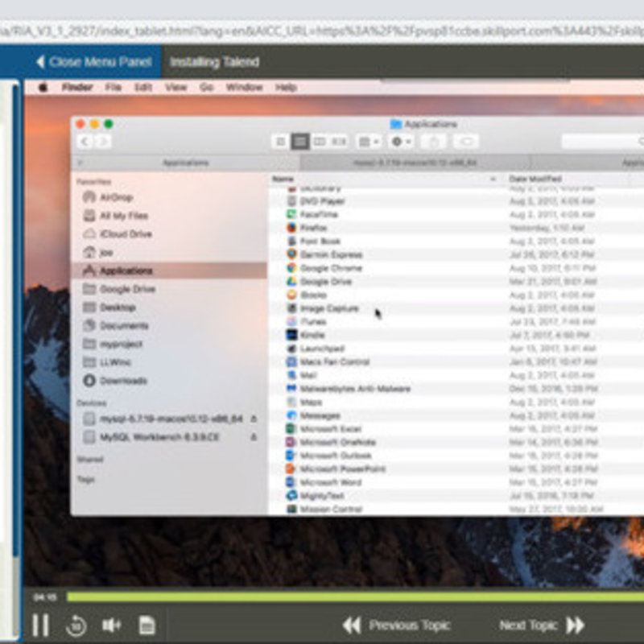The image size is (644, 644).
Task: Eject the mysql-5.7.19 disk image
Action: 254,419
